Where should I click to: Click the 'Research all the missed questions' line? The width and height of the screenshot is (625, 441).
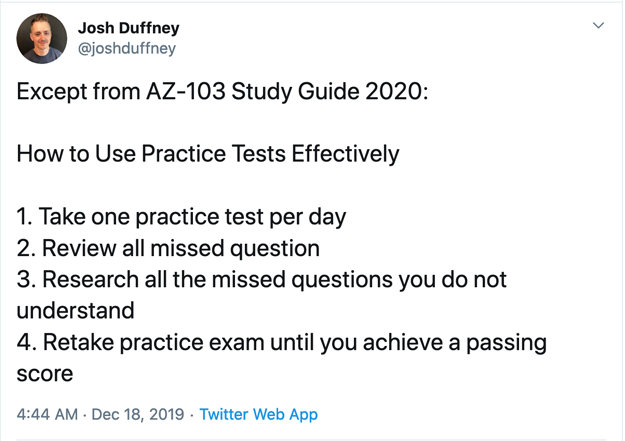pyautogui.click(x=261, y=279)
